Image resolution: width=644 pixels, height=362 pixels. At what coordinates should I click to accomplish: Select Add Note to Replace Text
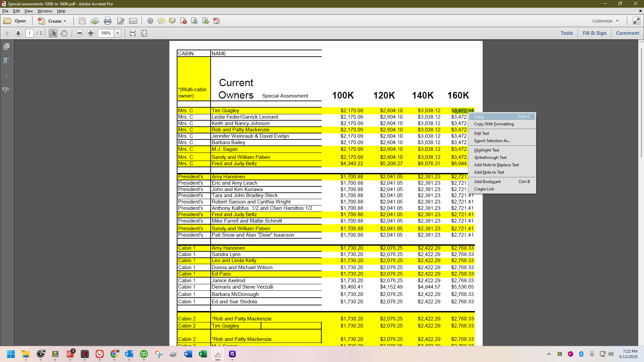(502, 165)
